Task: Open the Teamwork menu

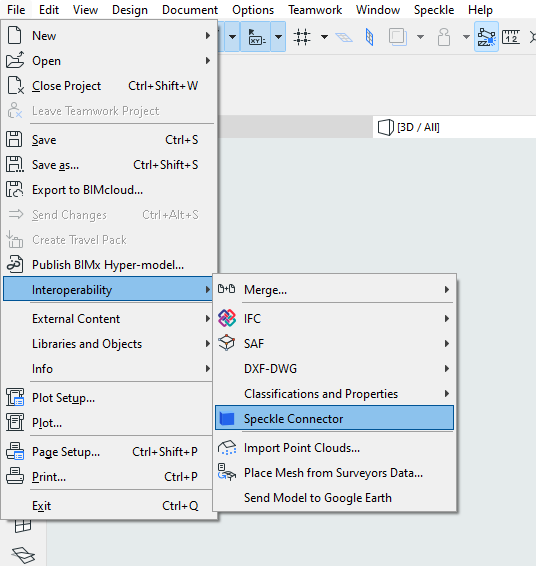Action: pyautogui.click(x=315, y=10)
